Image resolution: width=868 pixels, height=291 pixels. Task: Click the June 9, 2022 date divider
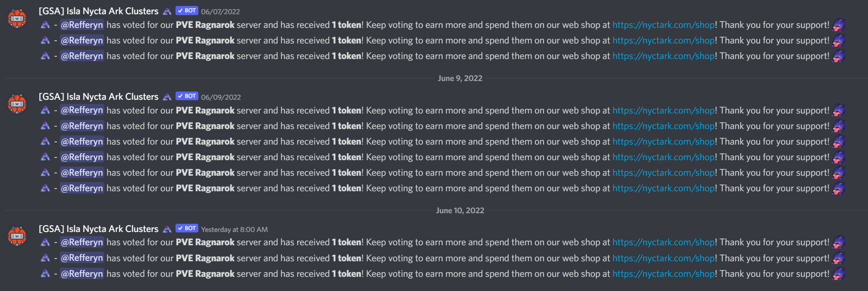[x=460, y=78]
